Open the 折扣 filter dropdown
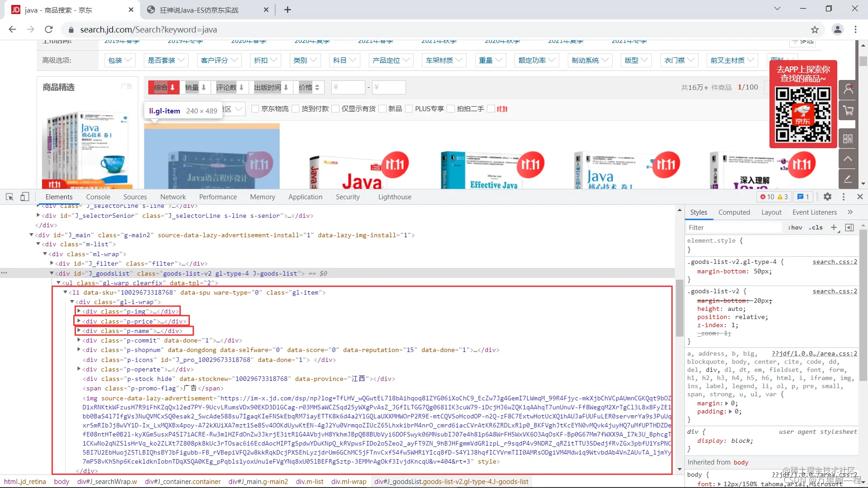Image resolution: width=868 pixels, height=488 pixels. (x=265, y=60)
